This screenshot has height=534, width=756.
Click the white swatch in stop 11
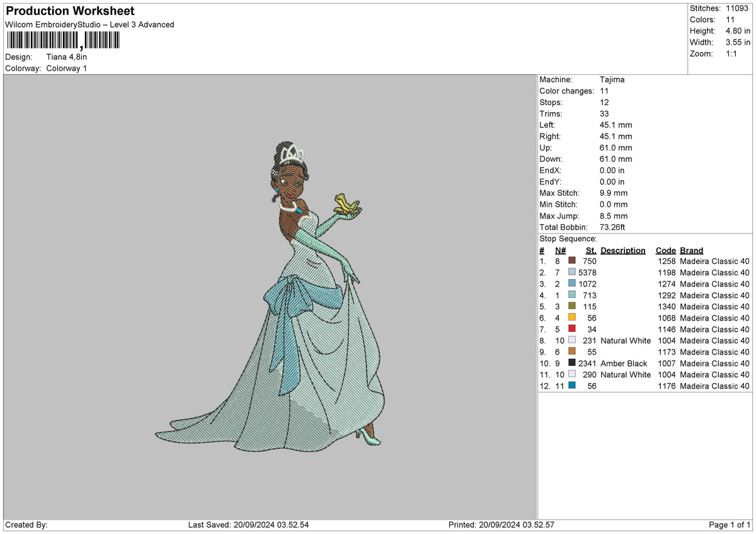pos(572,374)
